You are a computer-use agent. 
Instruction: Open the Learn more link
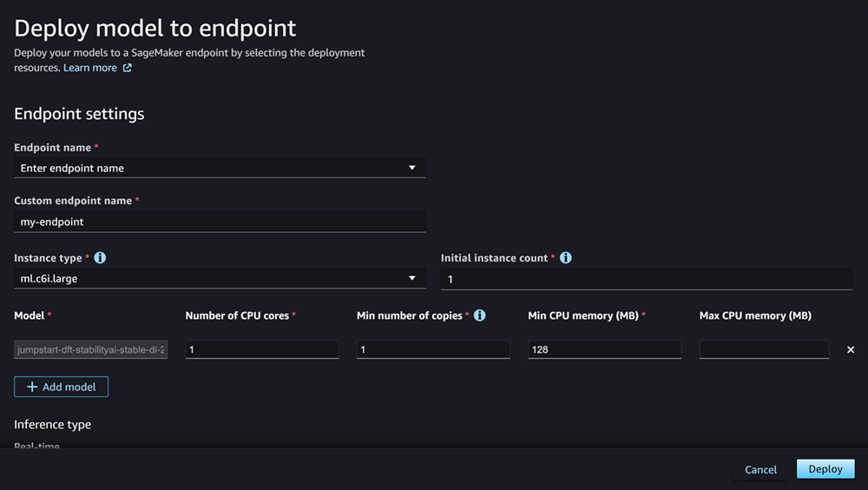point(90,68)
